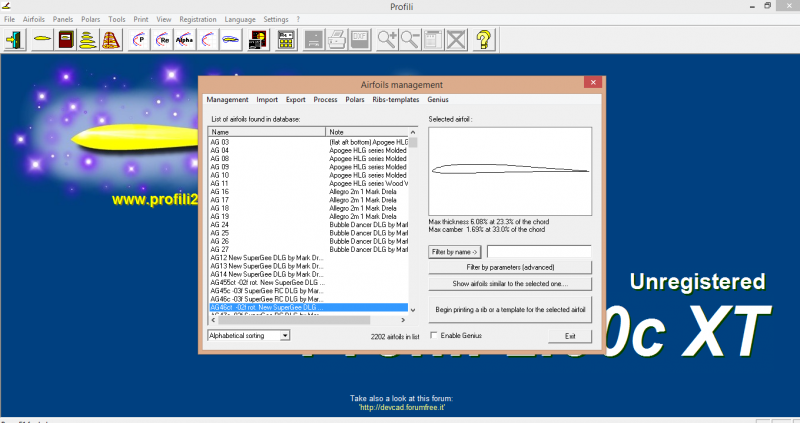The image size is (800, 423).
Task: Click the Exit button in dialog
Action: (x=570, y=336)
